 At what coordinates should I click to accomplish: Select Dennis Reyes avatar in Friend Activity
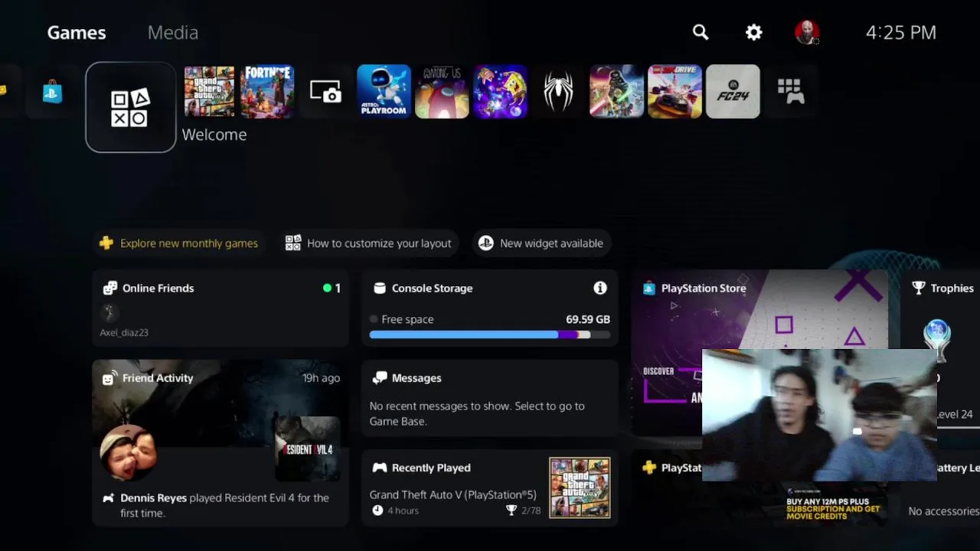128,453
